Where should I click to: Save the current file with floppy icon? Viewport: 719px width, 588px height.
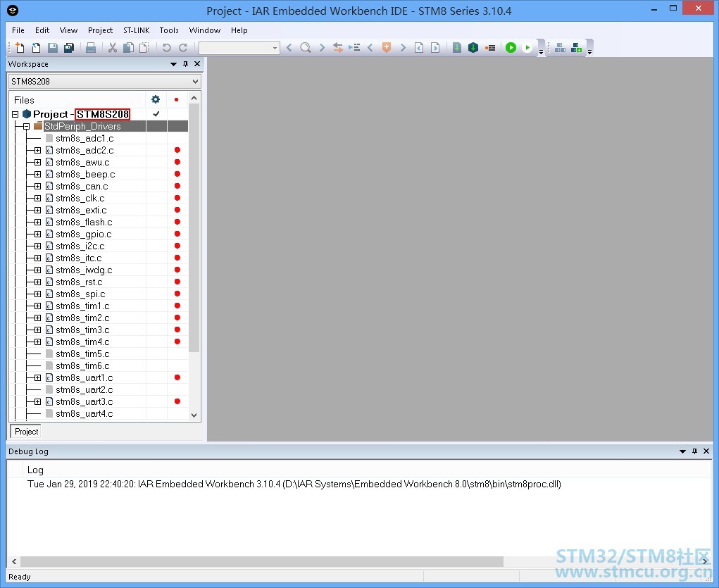click(x=53, y=47)
